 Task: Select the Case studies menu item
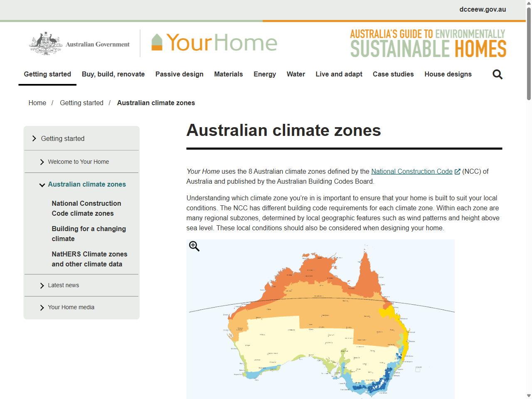pos(393,74)
